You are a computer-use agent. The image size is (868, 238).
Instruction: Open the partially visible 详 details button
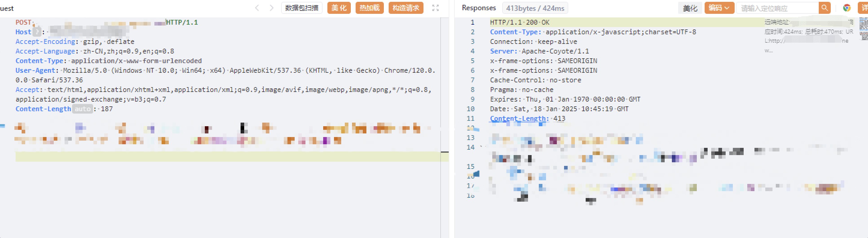[863, 8]
